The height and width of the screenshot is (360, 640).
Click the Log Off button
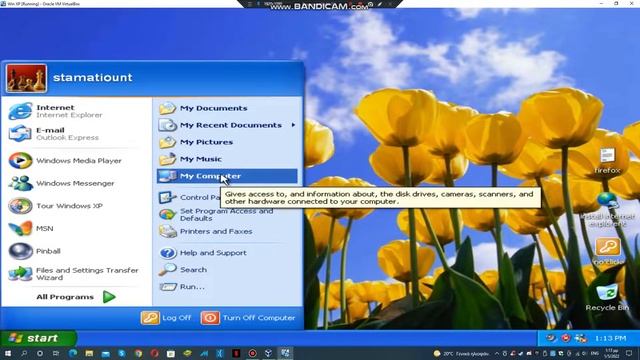pos(166,318)
